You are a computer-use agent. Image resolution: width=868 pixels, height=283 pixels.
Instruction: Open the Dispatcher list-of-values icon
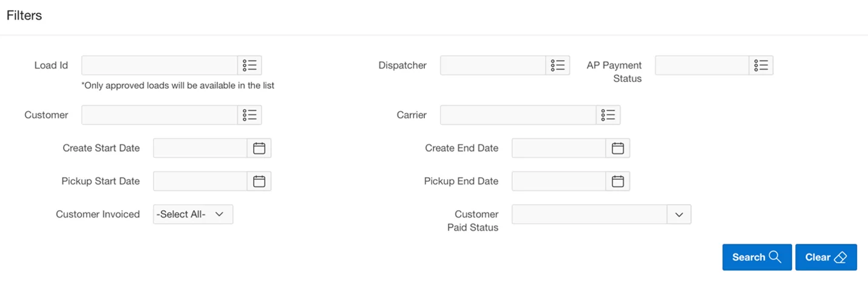pyautogui.click(x=558, y=66)
